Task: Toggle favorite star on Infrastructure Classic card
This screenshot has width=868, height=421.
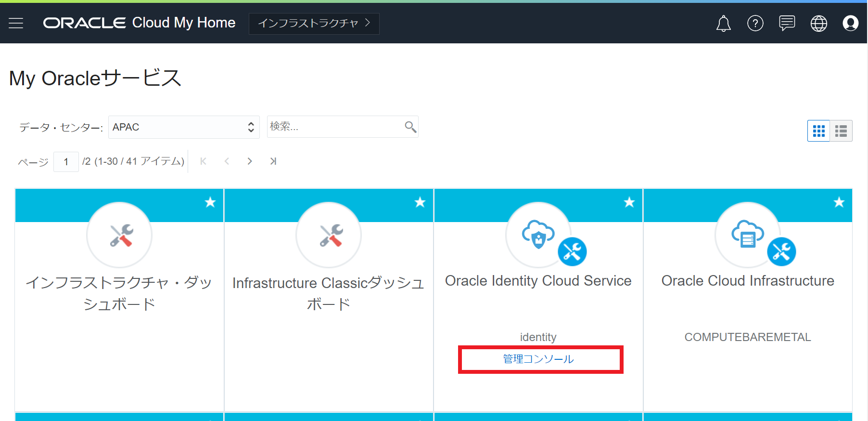Action: tap(420, 202)
